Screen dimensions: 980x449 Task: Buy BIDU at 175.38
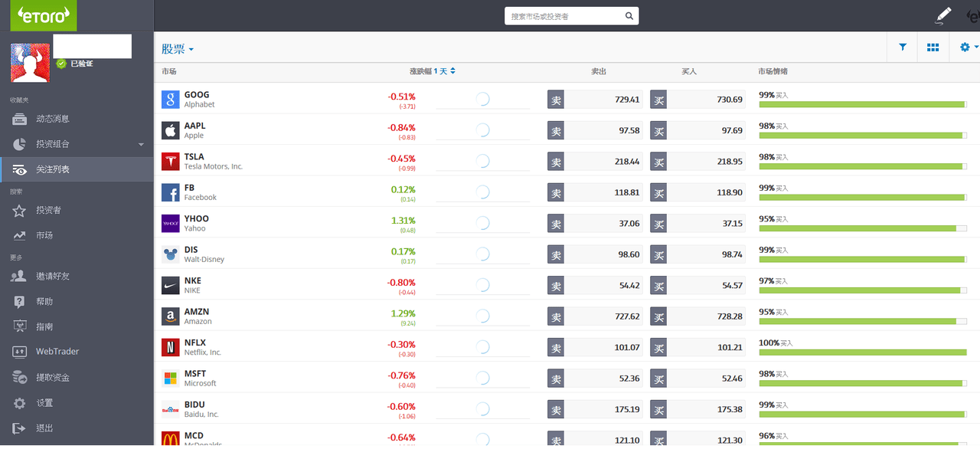[697, 409]
